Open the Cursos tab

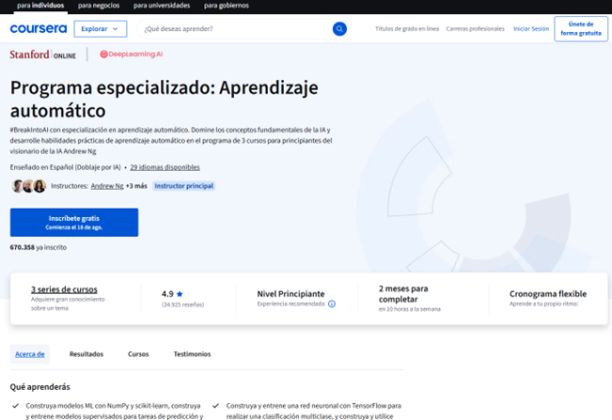(x=138, y=354)
